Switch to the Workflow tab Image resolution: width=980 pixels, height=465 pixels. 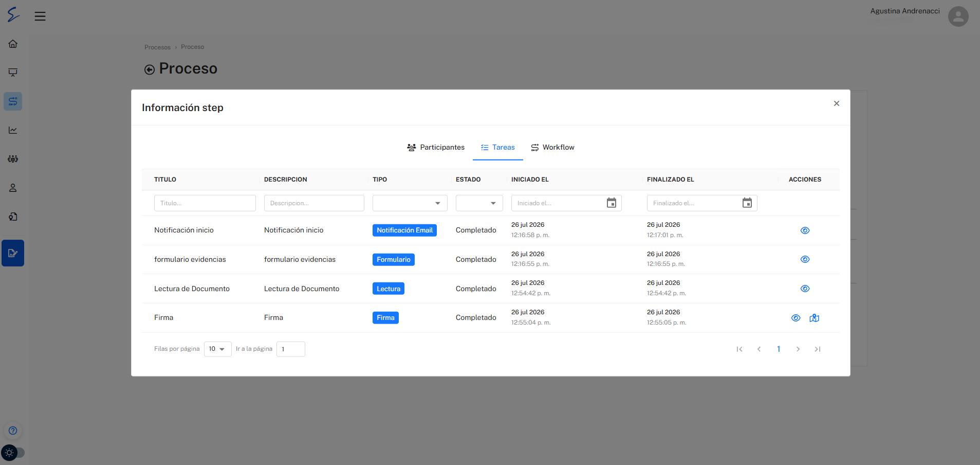tap(552, 147)
